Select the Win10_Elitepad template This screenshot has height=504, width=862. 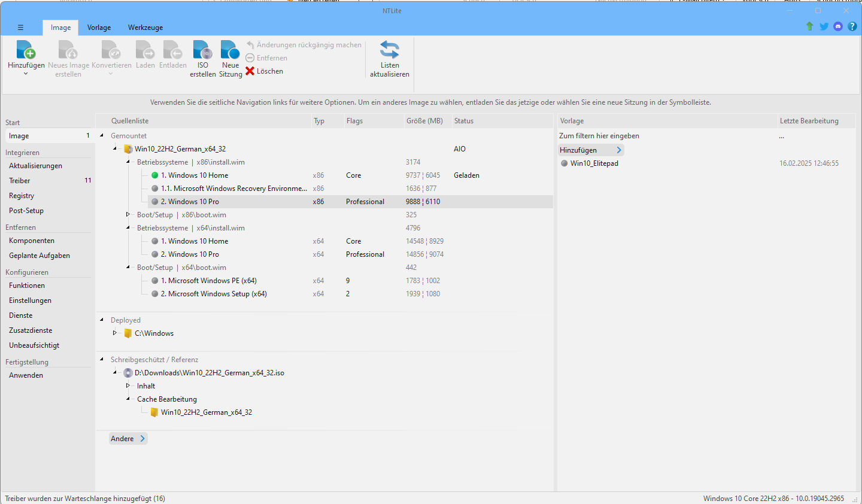pyautogui.click(x=594, y=163)
